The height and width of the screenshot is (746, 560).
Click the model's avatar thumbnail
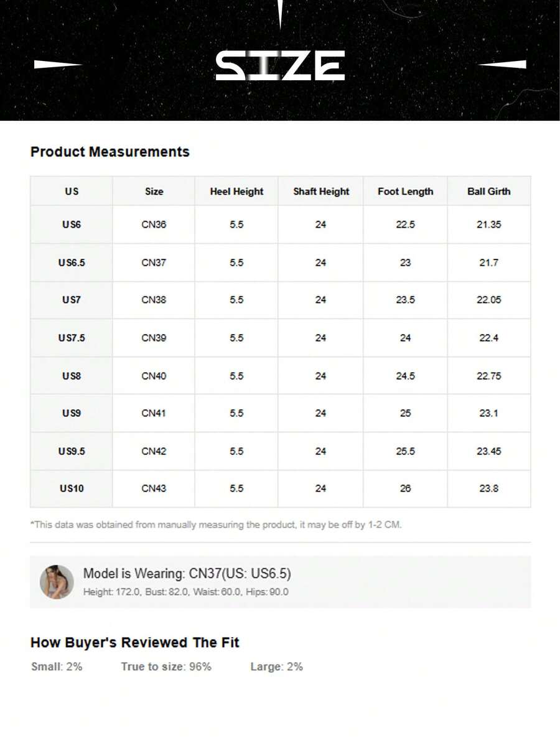[x=57, y=582]
